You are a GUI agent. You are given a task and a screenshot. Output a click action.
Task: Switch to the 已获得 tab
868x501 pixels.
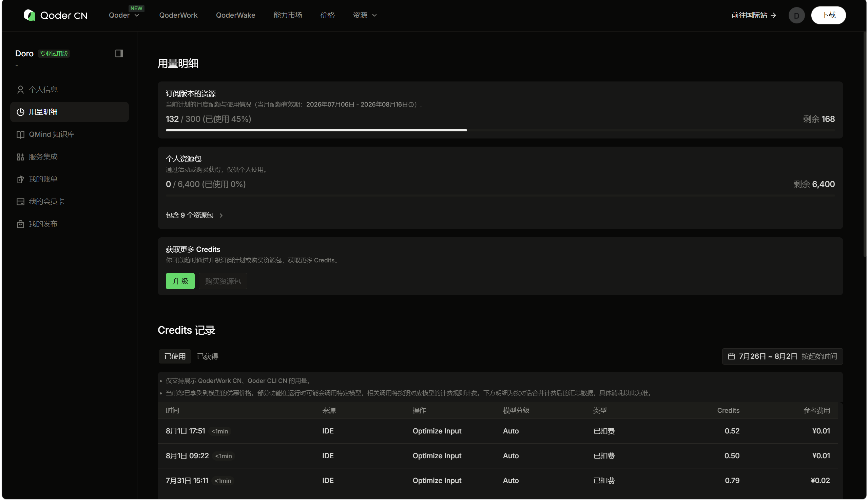tap(208, 356)
